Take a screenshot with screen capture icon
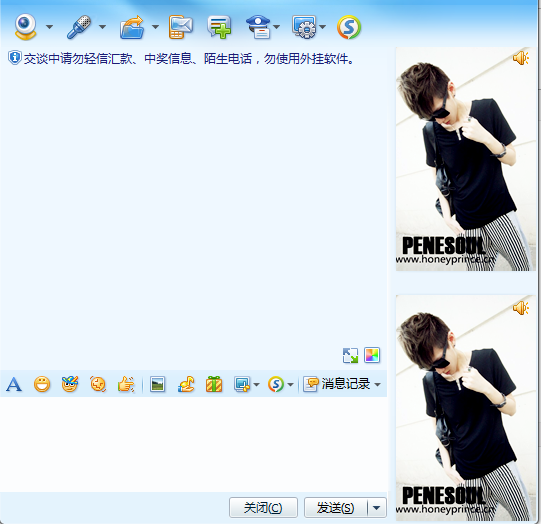The height and width of the screenshot is (524, 541). tap(242, 384)
